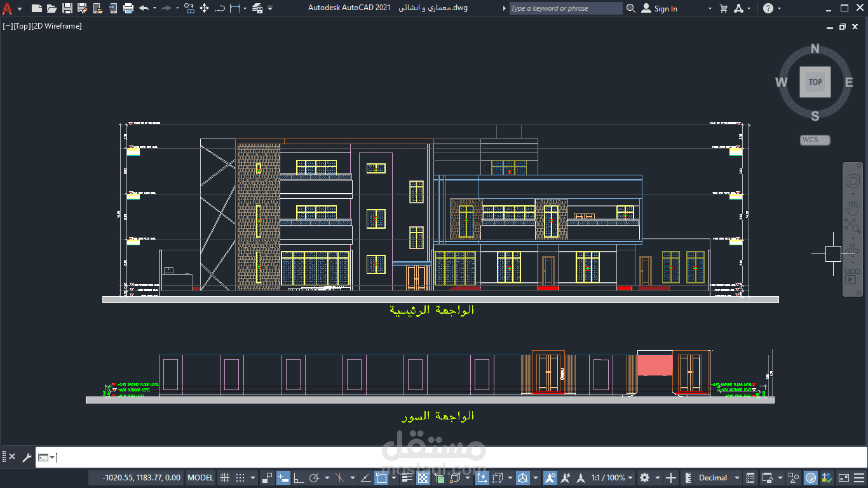Select the Pan hand in navigation bar
The width and height of the screenshot is (868, 488).
[x=852, y=208]
